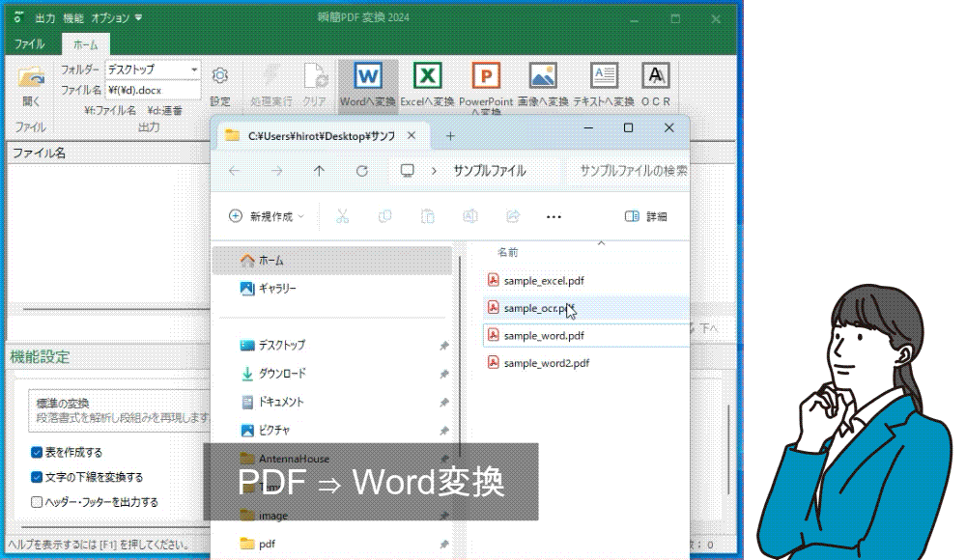Open the Explorer see-more ellipsis menu
This screenshot has height=560, width=966.
554,216
